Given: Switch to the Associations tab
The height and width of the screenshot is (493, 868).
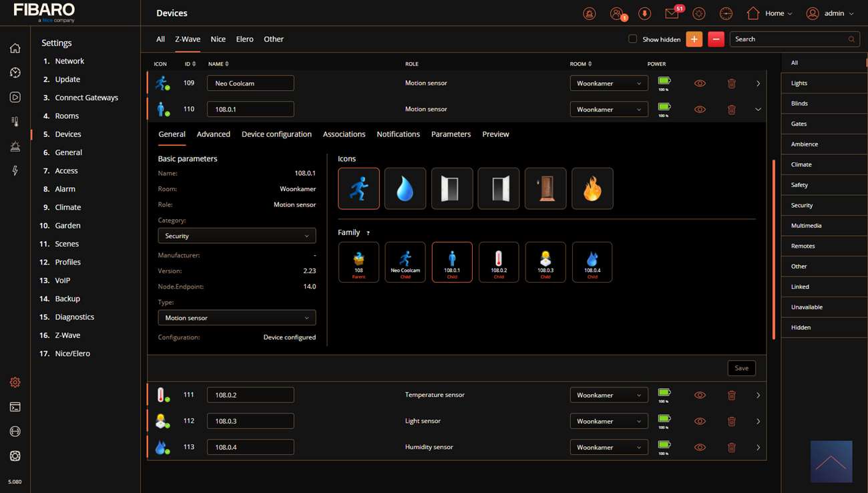Looking at the screenshot, I should pyautogui.click(x=344, y=134).
